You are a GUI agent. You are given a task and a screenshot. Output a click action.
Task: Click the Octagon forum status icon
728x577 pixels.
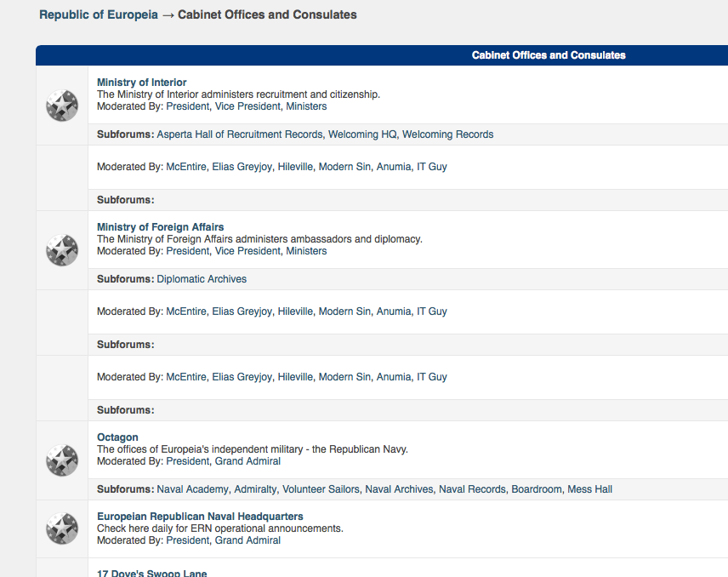click(x=62, y=461)
